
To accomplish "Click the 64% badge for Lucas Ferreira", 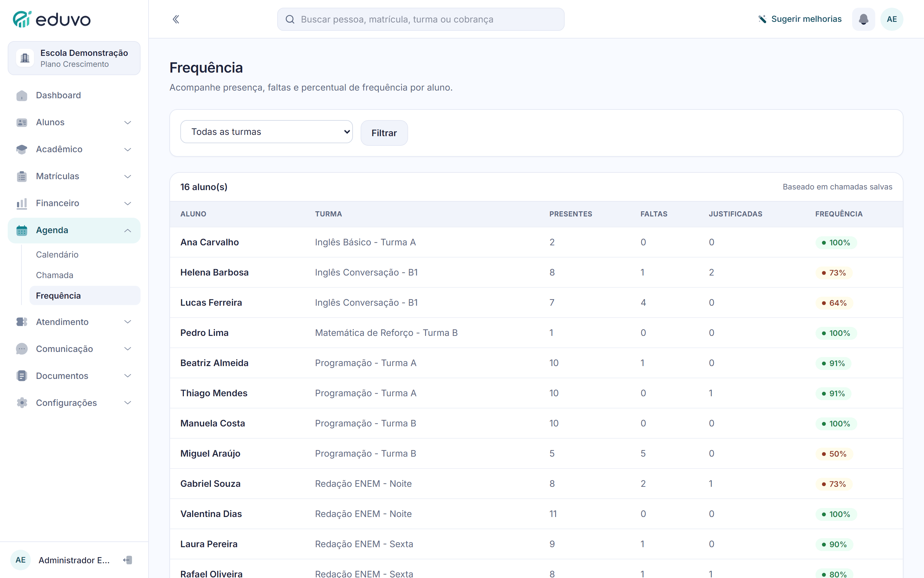I will pos(834,303).
